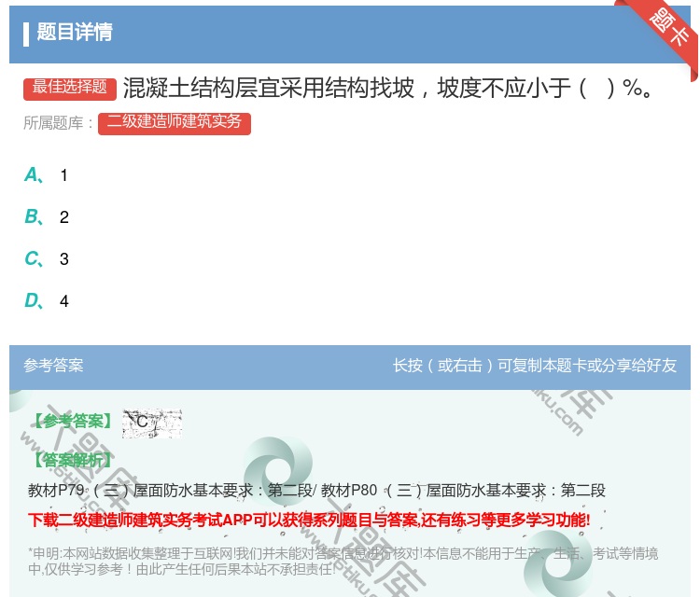Viewport: 700px width, 597px height.
Task: Select answer option A with value 1
Action: (x=46, y=175)
